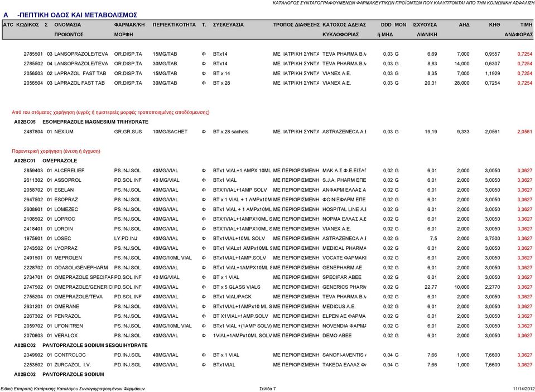Screen dimensions: 535x392
Task: Select the ZURCAZOL I.V. product name
Action: (73, 365)
